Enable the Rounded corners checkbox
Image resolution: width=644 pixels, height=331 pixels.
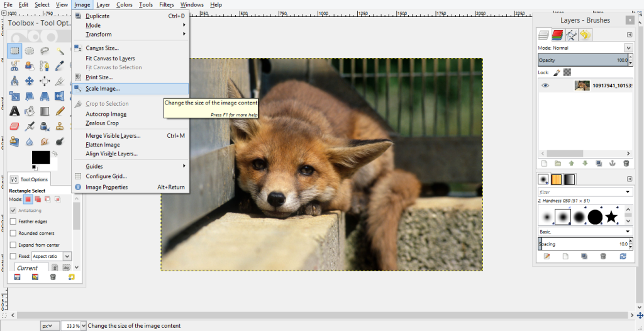(x=13, y=233)
